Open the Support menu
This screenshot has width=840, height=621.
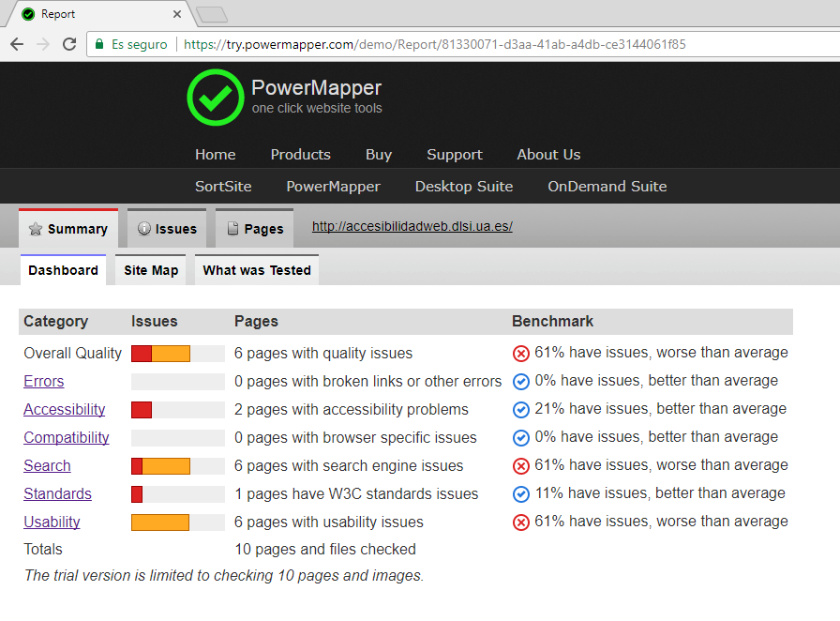tap(455, 154)
